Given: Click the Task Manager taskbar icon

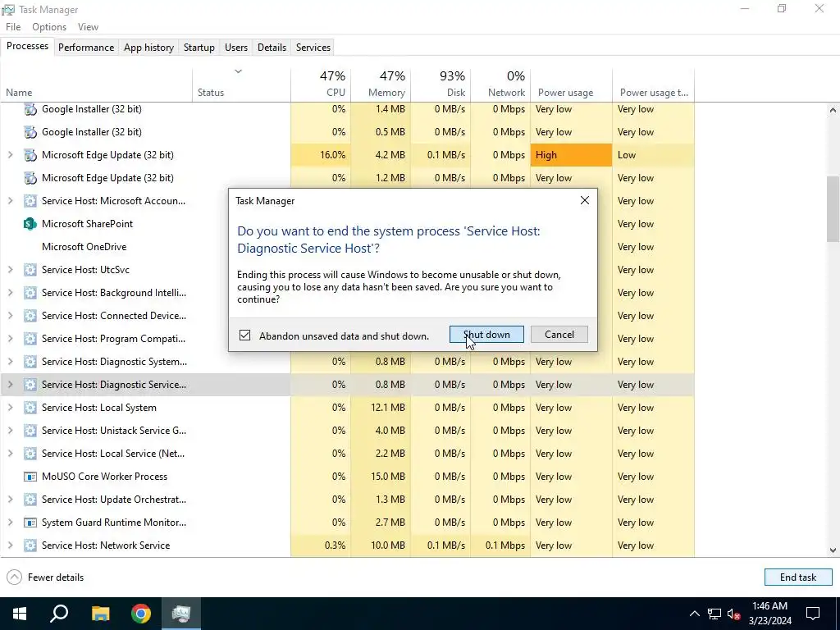Looking at the screenshot, I should [181, 614].
